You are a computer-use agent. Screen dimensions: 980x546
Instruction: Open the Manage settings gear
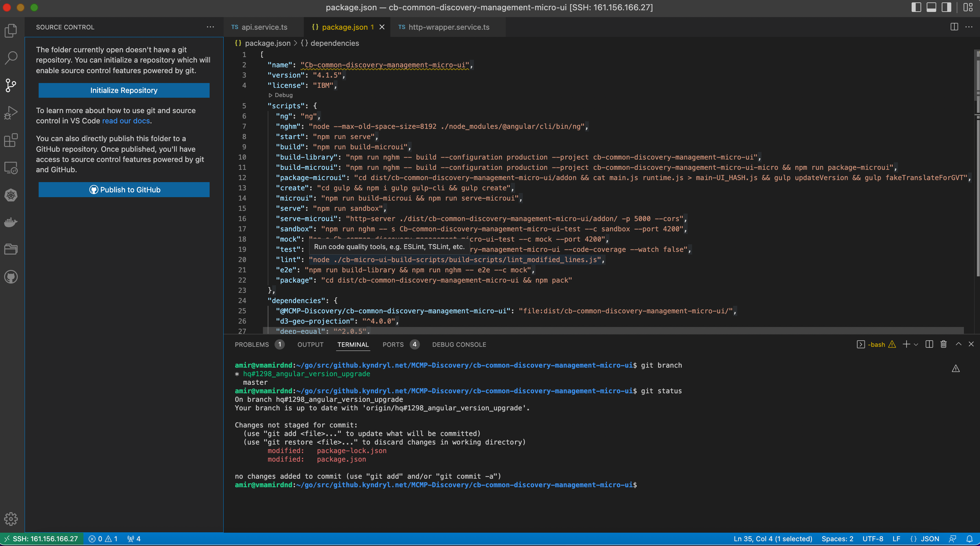coord(11,519)
